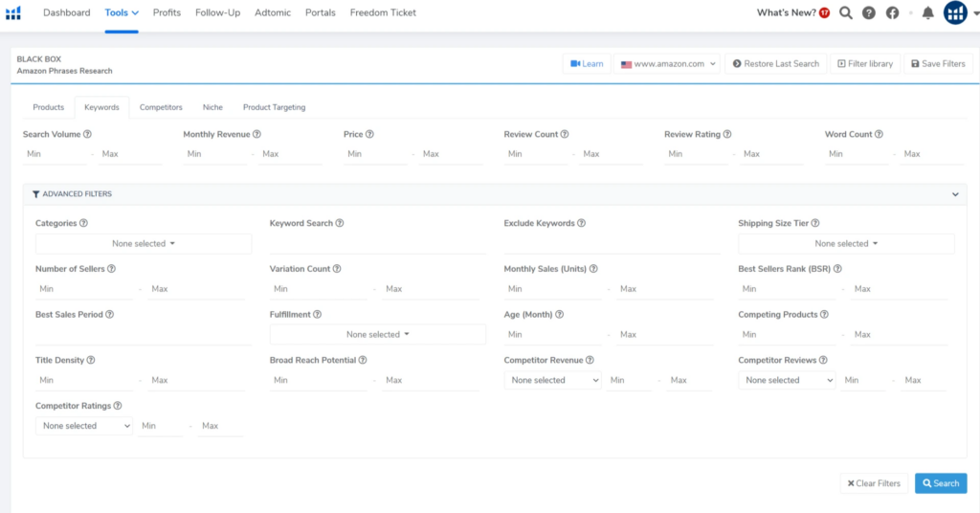The height and width of the screenshot is (513, 980).
Task: Click the Search Volume Min field
Action: click(55, 154)
